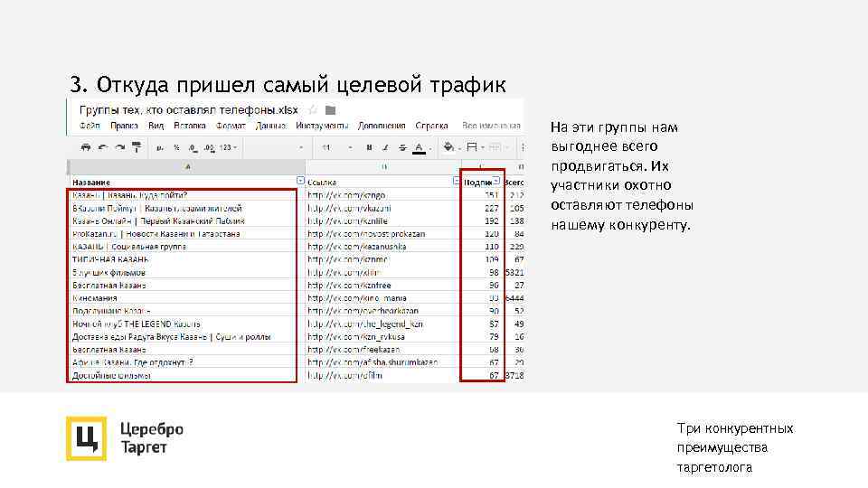Click the spreadsheet title 'Группы тех, кто оставлял телефоны.xlsx'
This screenshot has width=868, height=488.
[189, 110]
